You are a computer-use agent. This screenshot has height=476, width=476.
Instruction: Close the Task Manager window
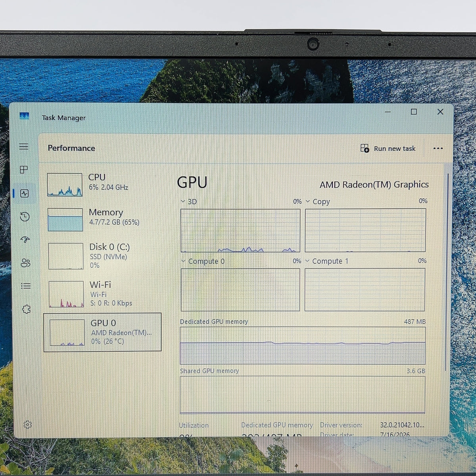(440, 112)
